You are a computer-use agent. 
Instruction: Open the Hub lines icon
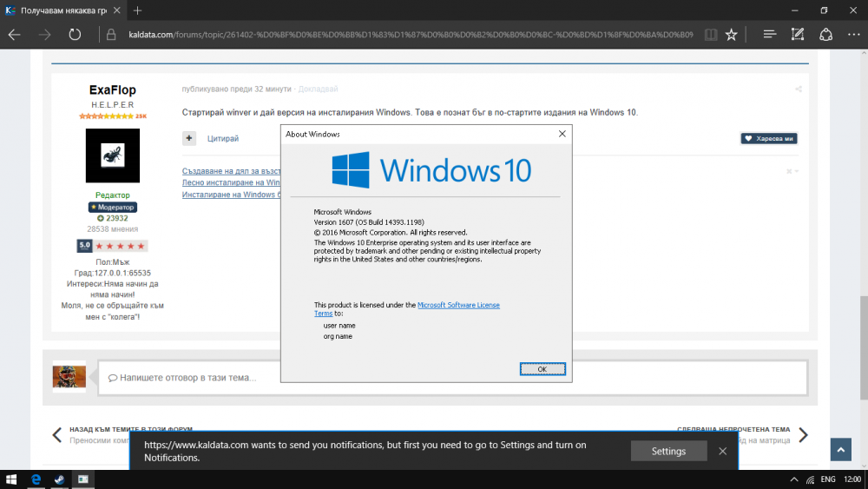click(x=769, y=35)
